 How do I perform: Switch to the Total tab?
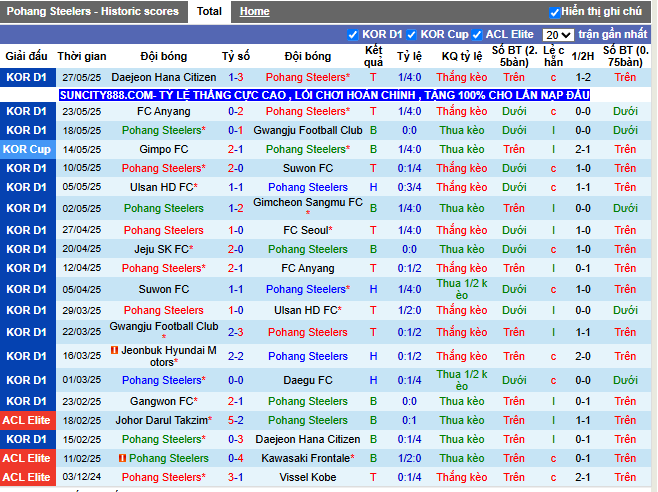pyautogui.click(x=209, y=11)
